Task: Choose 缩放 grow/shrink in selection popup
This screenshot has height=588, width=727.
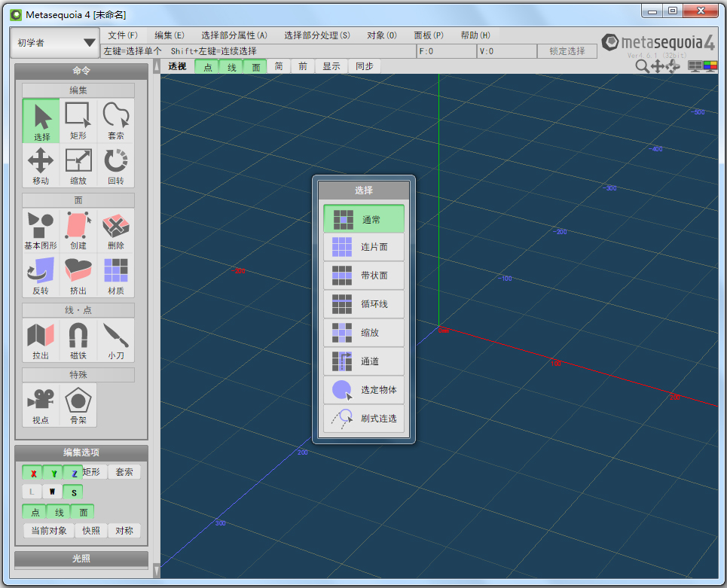Action: point(364,333)
